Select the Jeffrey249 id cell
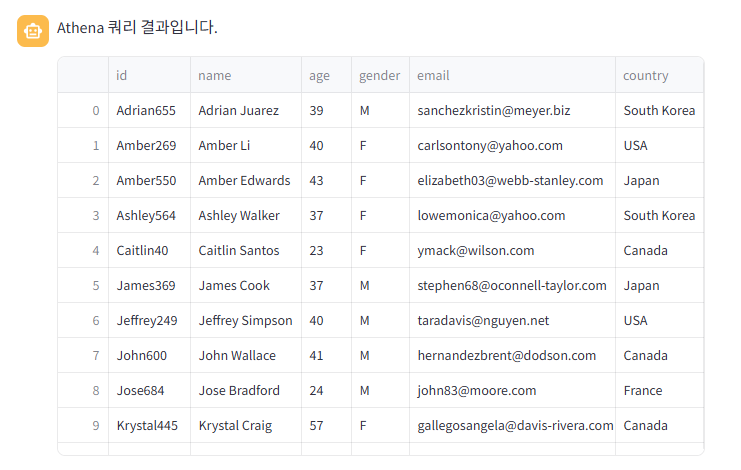 (x=149, y=320)
